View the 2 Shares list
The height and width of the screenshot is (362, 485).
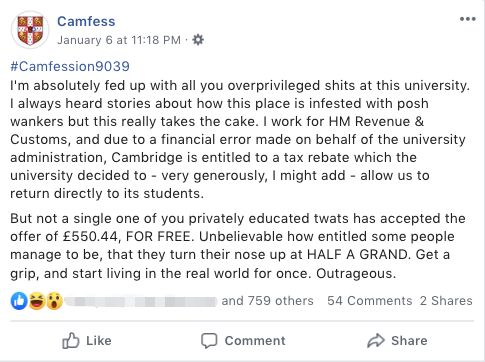coord(446,301)
